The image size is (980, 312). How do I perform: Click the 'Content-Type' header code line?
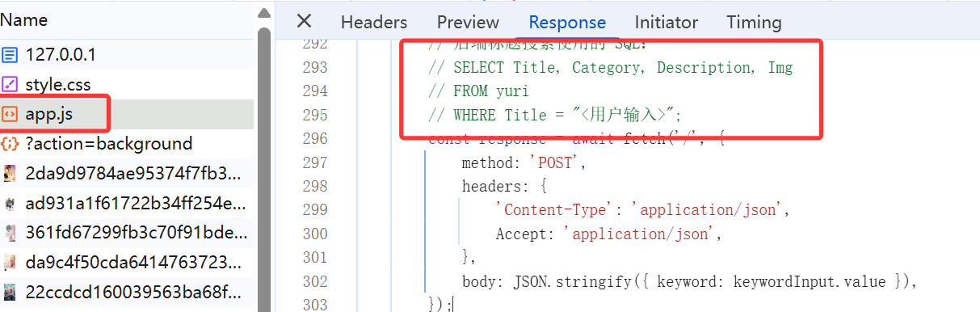tap(642, 210)
